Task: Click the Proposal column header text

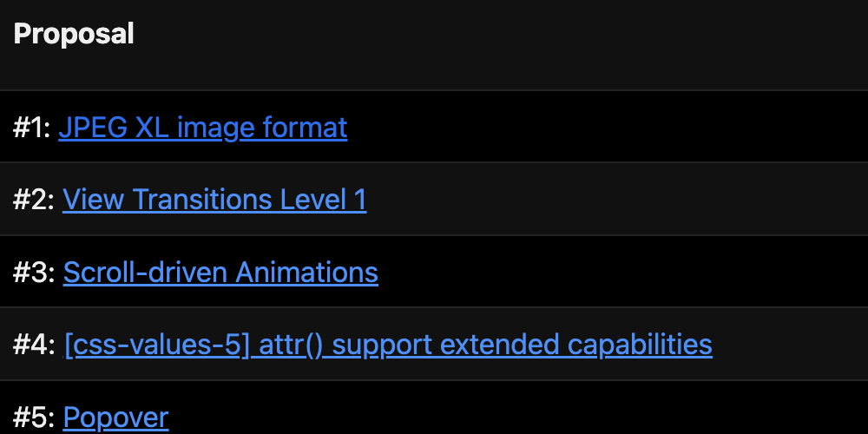Action: pyautogui.click(x=74, y=34)
